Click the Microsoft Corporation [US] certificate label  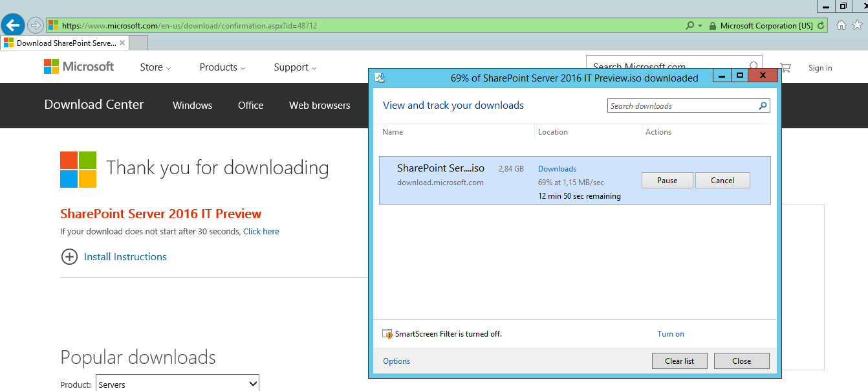(x=766, y=26)
